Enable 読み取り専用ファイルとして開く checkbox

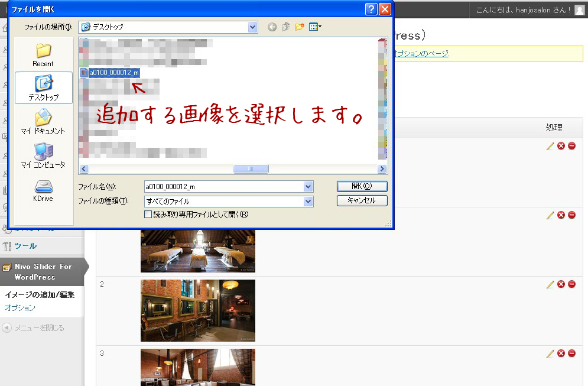coord(148,215)
